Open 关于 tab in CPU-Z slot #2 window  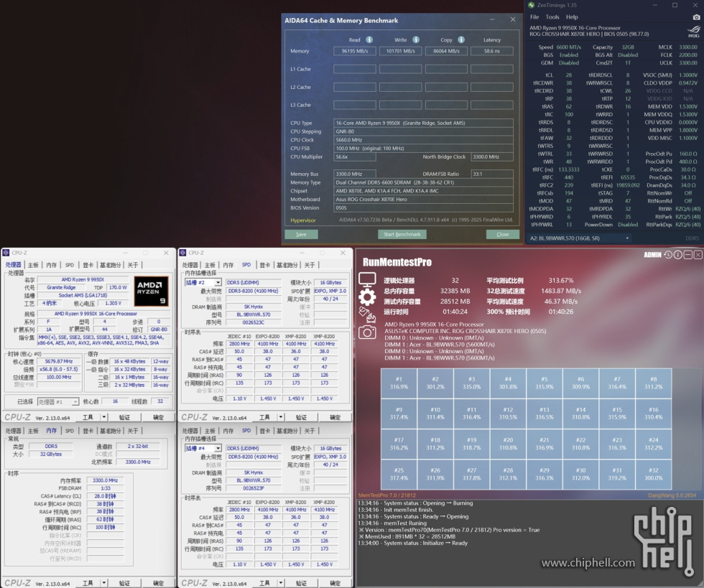click(x=310, y=265)
